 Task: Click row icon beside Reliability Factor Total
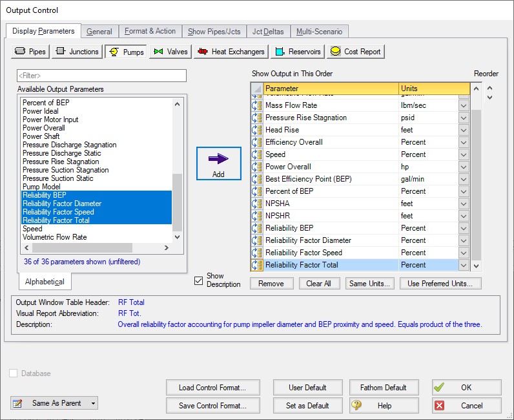click(257, 265)
